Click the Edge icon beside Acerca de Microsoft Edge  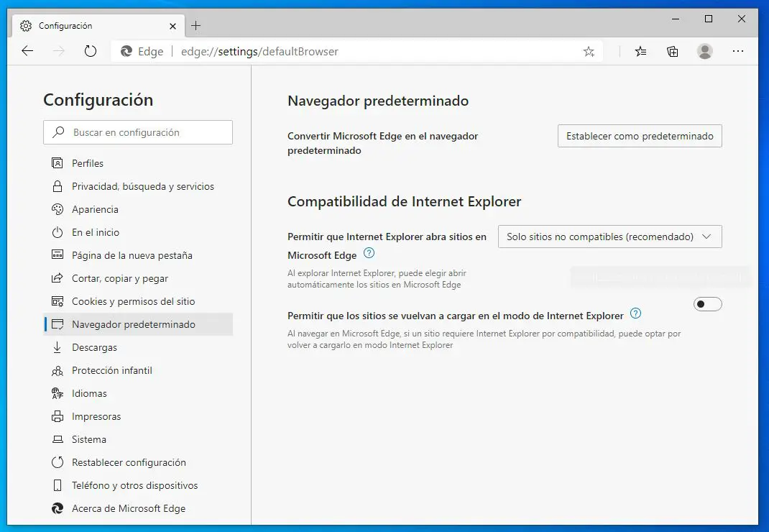(57, 508)
